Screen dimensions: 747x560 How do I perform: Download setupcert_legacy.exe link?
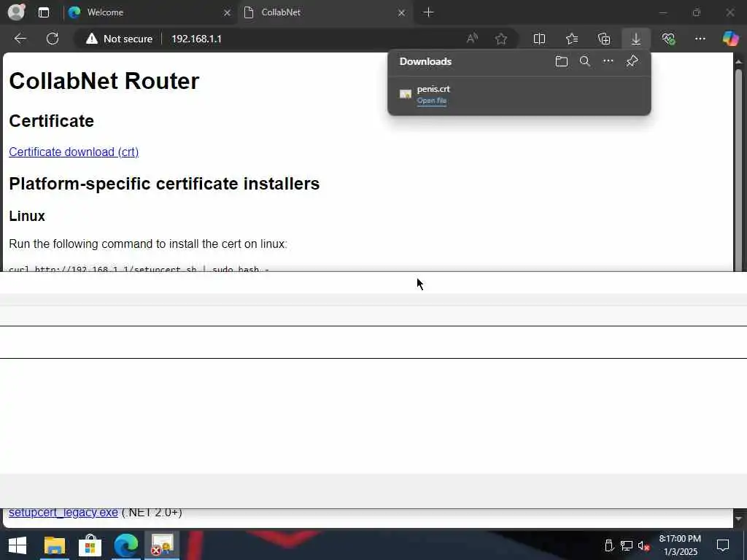tap(63, 513)
